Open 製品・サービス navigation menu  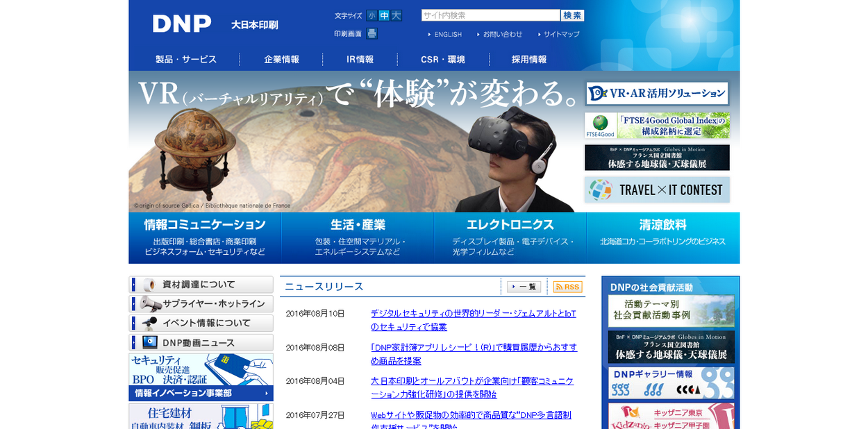pos(185,60)
